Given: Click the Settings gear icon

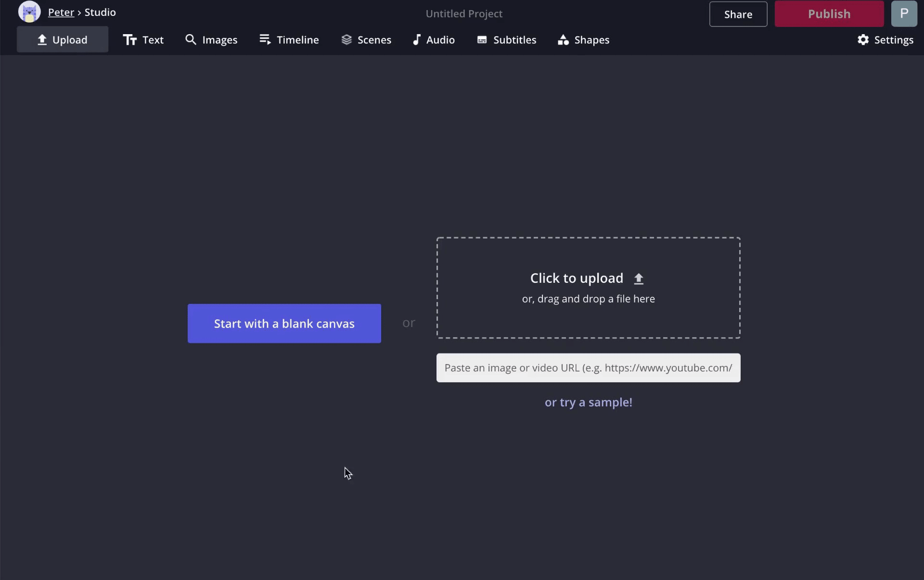Looking at the screenshot, I should click(862, 39).
